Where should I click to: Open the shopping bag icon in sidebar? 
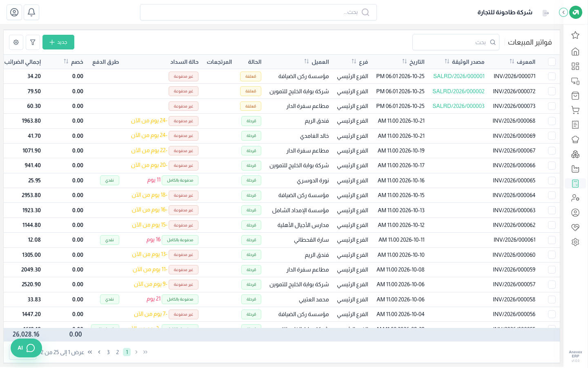click(575, 96)
